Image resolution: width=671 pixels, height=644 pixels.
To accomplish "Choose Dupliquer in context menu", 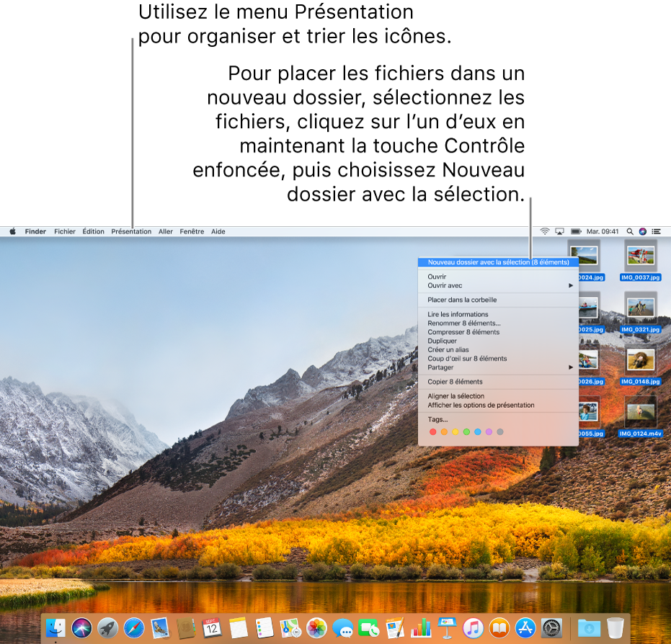I will (x=498, y=341).
